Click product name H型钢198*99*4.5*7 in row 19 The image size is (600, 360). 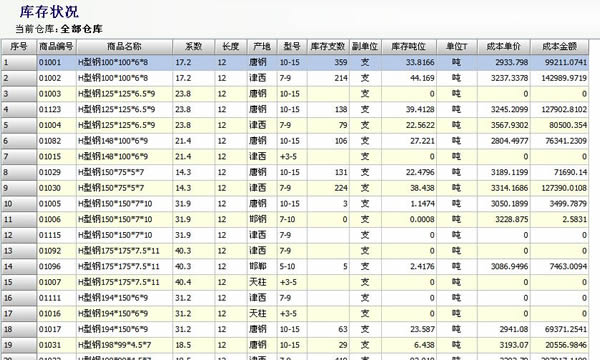pos(114,345)
